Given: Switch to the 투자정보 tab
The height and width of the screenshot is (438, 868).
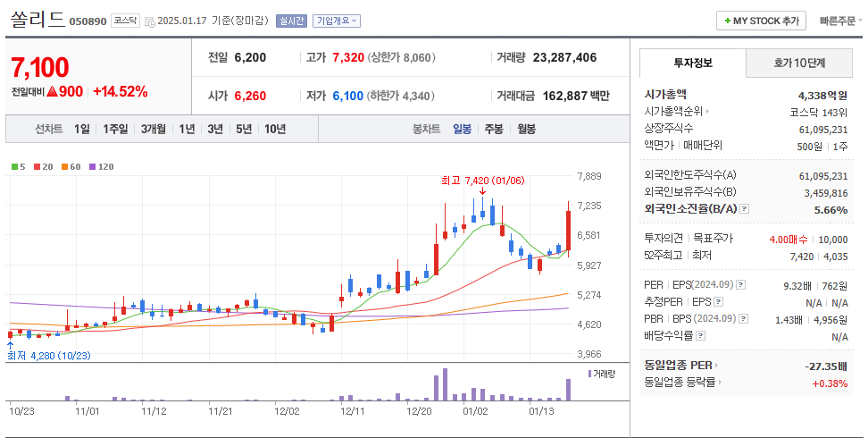Looking at the screenshot, I should pos(693,63).
